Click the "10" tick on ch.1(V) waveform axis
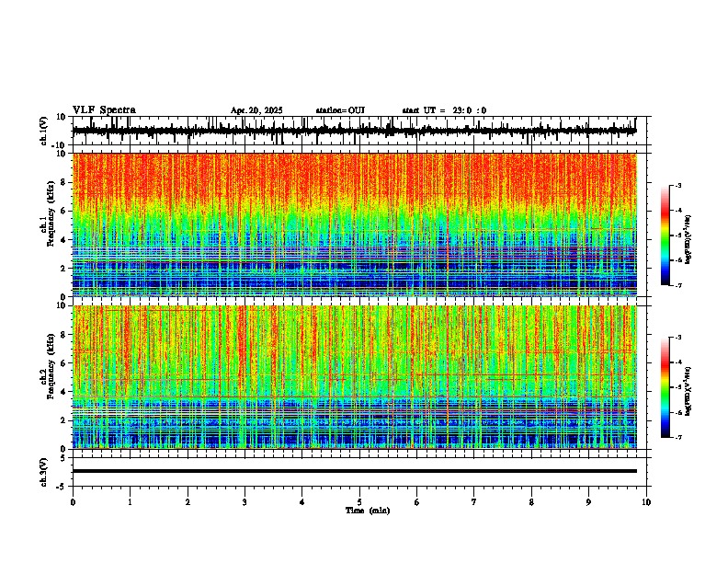This screenshot has width=728, height=563. click(x=62, y=117)
